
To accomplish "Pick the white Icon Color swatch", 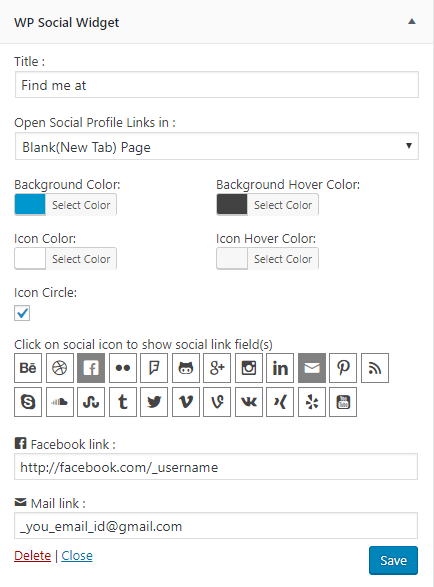I will click(x=30, y=259).
